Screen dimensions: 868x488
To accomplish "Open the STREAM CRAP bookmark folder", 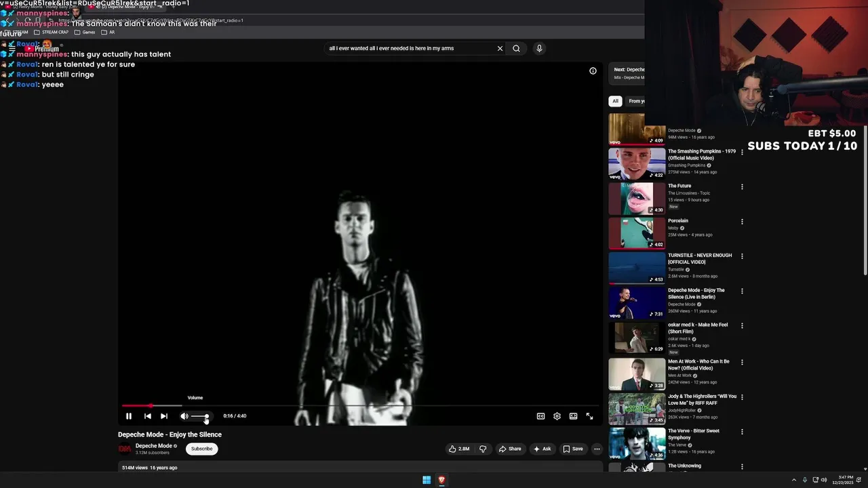I will 52,32.
